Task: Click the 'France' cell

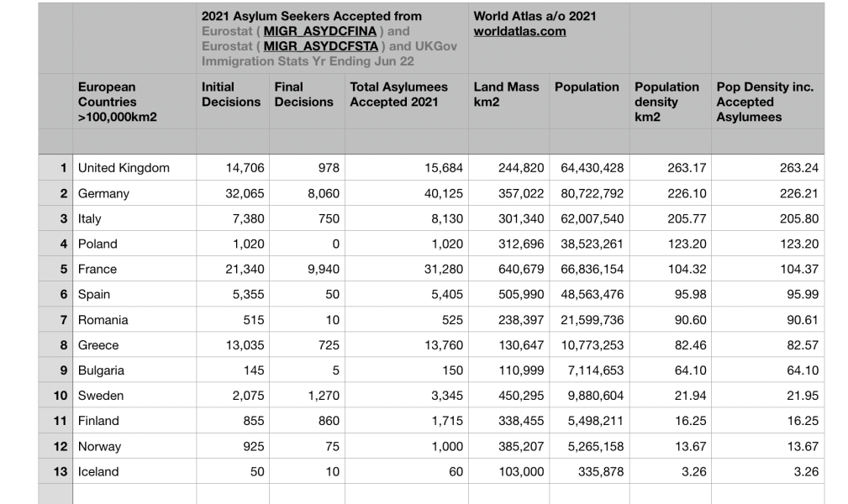Action: 134,269
